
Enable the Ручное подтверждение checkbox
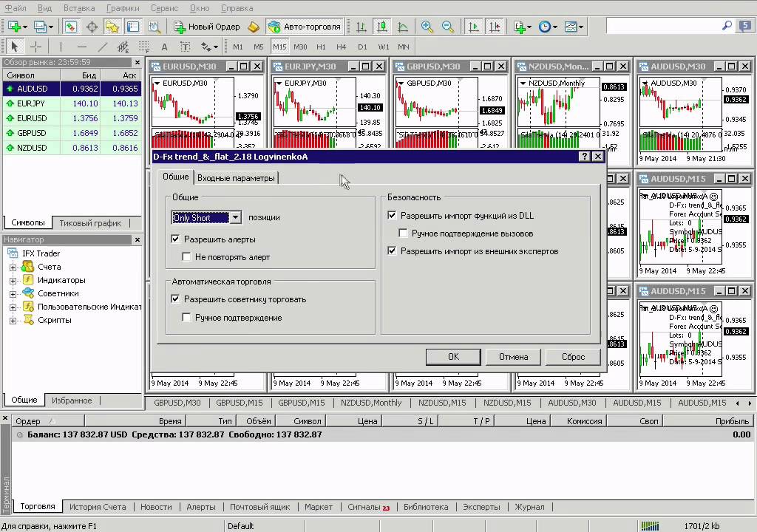click(186, 317)
